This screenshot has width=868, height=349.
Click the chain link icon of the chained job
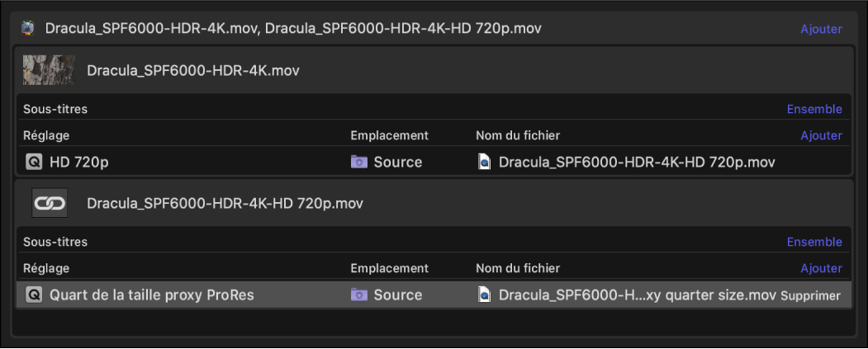pyautogui.click(x=50, y=203)
